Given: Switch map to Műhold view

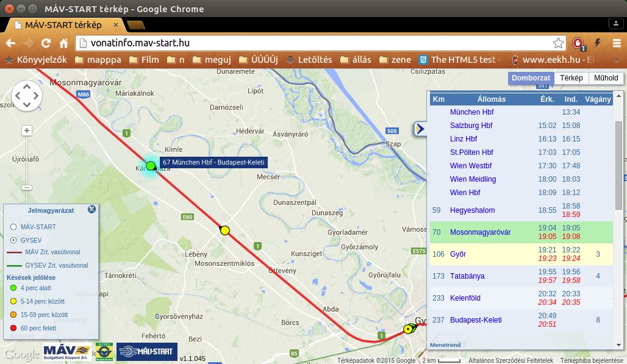Looking at the screenshot, I should pyautogui.click(x=606, y=78).
